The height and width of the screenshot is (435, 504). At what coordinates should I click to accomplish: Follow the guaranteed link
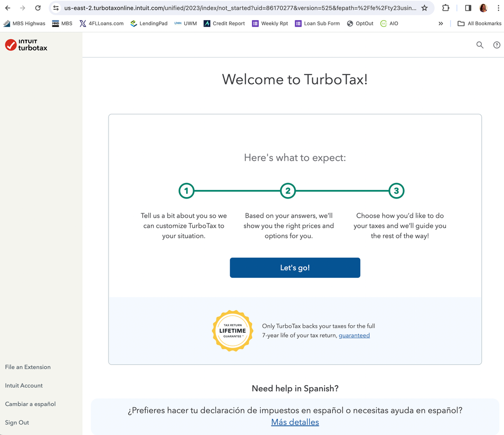(x=354, y=336)
